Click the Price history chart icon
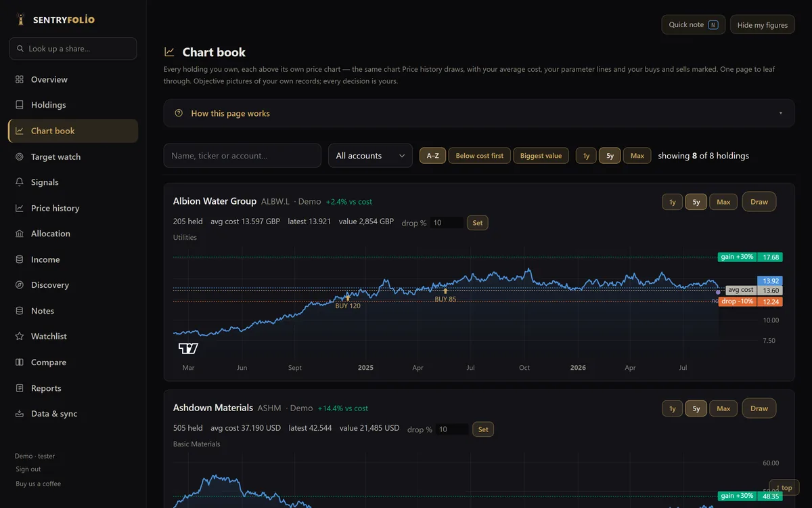The image size is (812, 508). pos(20,208)
